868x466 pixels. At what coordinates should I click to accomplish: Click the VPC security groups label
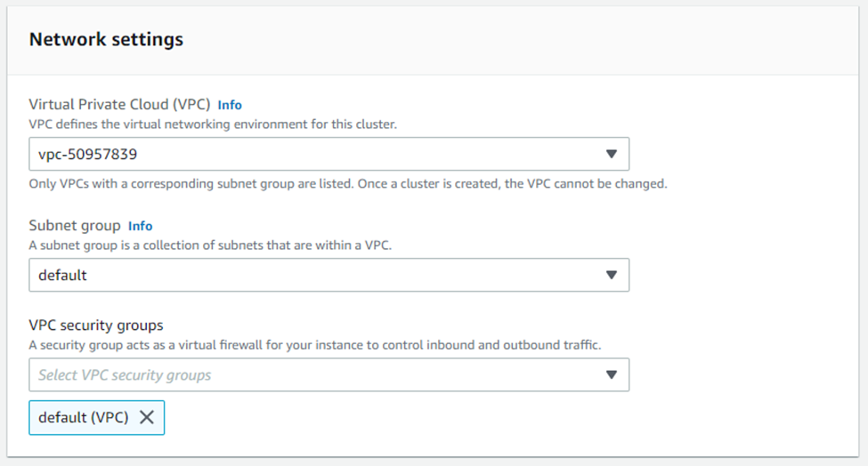pyautogui.click(x=96, y=325)
